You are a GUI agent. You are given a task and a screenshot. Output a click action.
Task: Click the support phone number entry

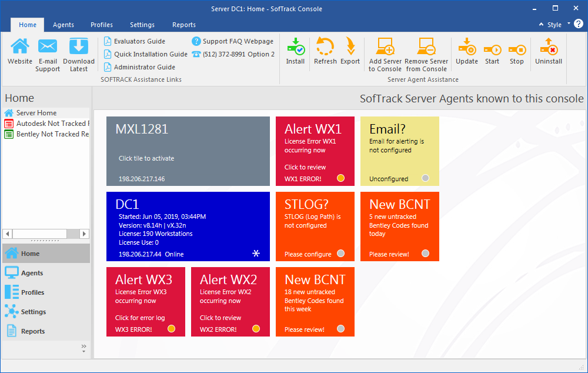click(233, 54)
